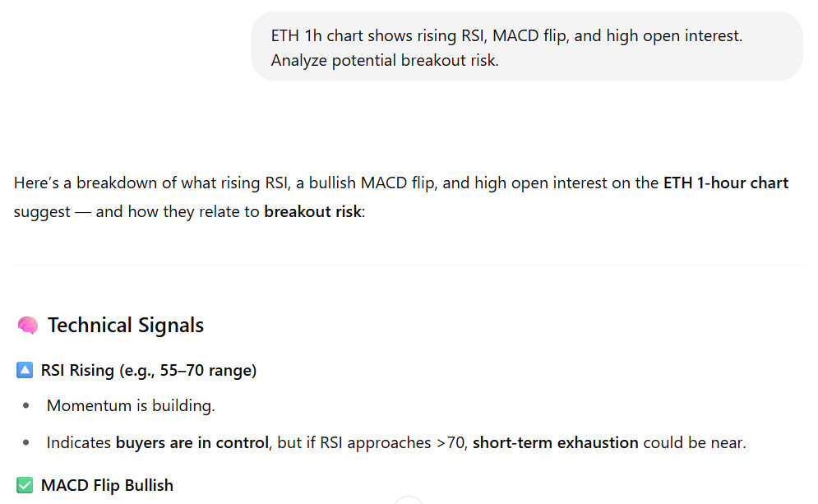Click 'Analyze potential breakout risk.' in the prompt
This screenshot has width=818, height=504.
385,61
